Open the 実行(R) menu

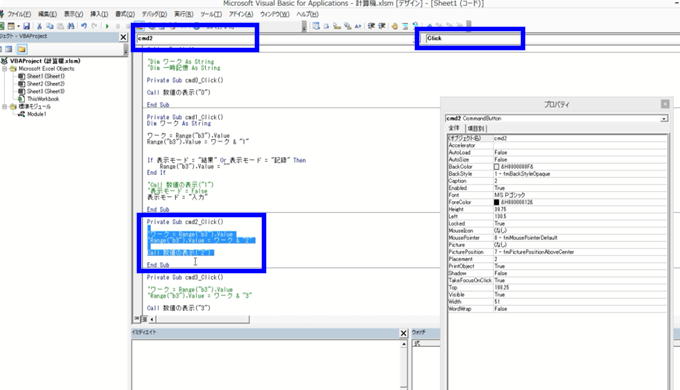coord(183,14)
